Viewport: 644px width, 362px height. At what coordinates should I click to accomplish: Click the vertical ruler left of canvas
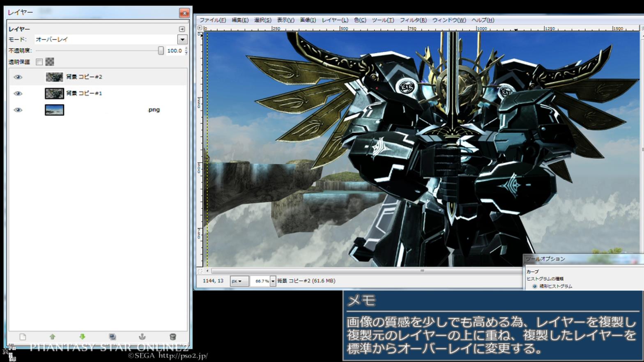pos(200,149)
